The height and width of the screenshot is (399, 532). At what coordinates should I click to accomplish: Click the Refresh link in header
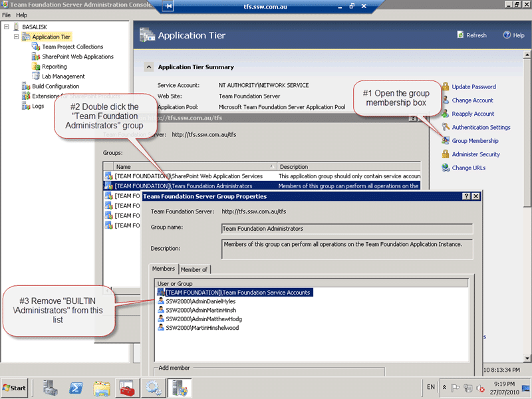[476, 35]
